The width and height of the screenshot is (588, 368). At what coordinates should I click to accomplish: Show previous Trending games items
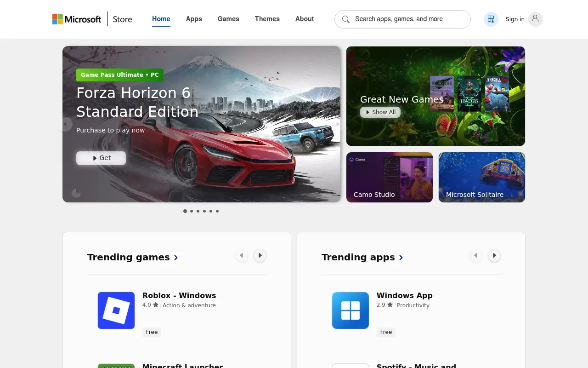(x=242, y=255)
